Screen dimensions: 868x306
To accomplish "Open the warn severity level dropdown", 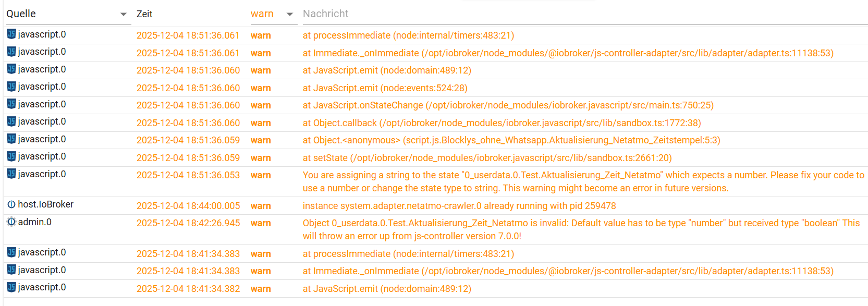I will 290,14.
